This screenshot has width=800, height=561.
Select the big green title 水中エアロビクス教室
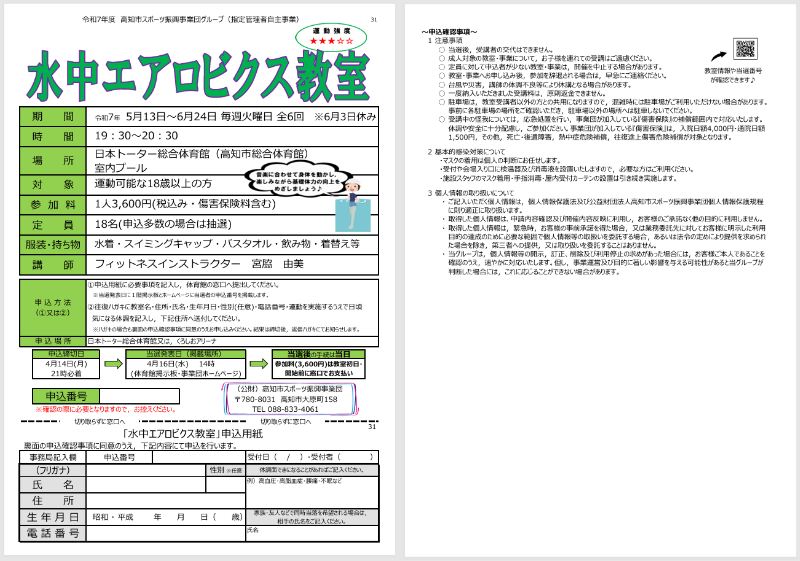tap(198, 76)
